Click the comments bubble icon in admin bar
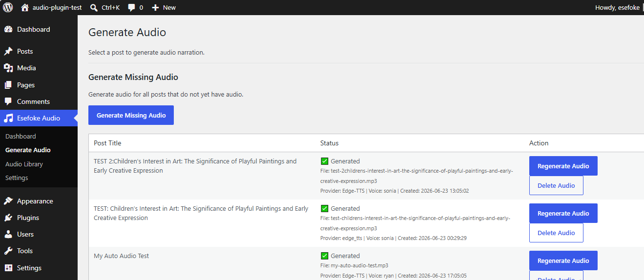644x280 pixels. pyautogui.click(x=131, y=8)
